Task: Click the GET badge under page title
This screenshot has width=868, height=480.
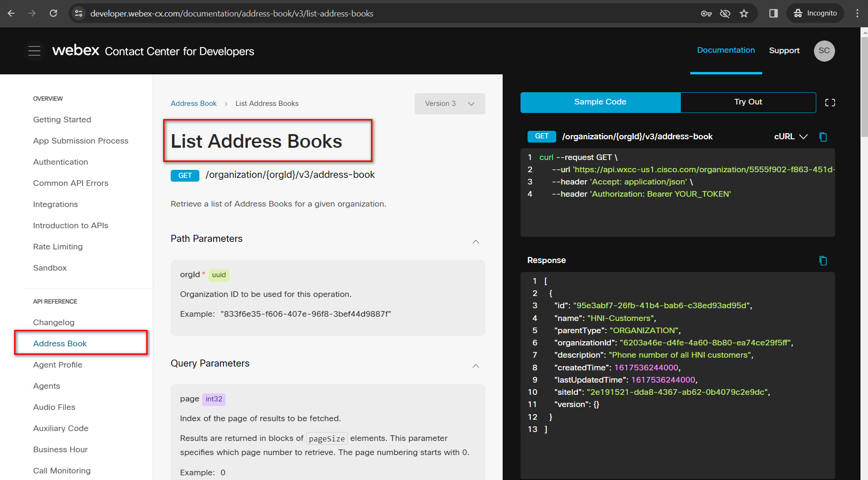Action: 185,176
